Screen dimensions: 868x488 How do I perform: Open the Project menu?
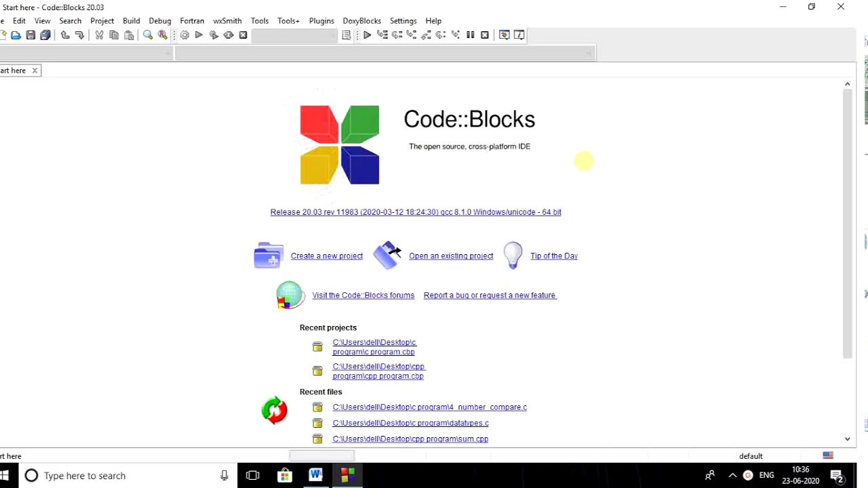[x=102, y=21]
